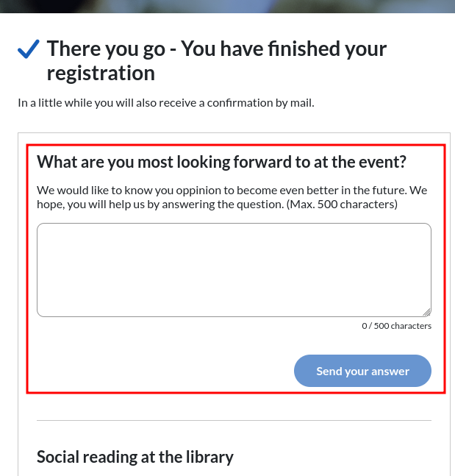The width and height of the screenshot is (455, 476).
Task: Click the blue checkmark icon
Action: coord(29,50)
